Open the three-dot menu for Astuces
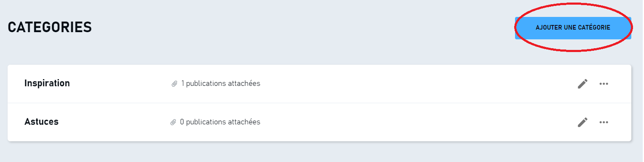Viewport: 644px width, 162px height. point(604,122)
